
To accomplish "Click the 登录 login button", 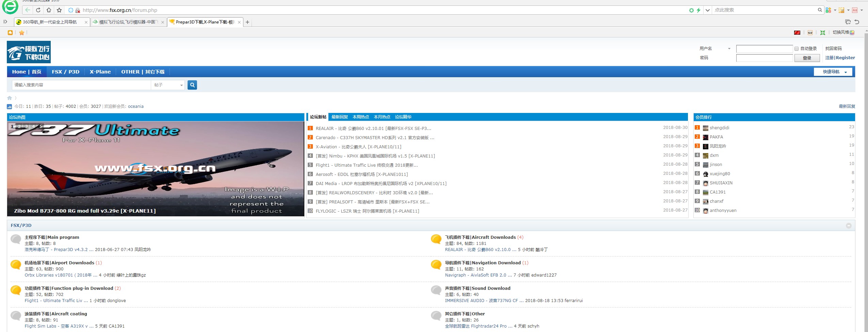I will 807,58.
